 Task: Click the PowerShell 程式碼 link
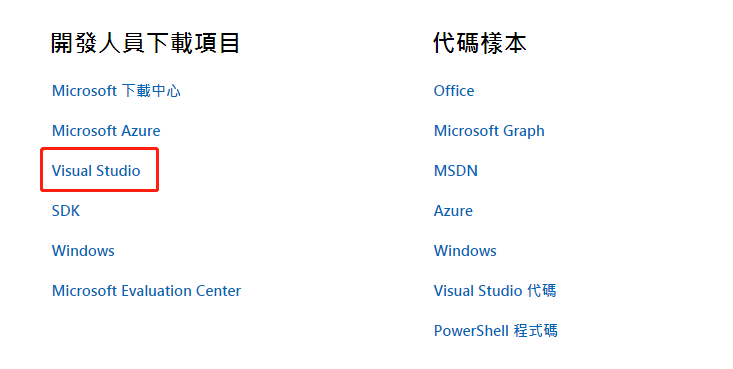(x=496, y=331)
